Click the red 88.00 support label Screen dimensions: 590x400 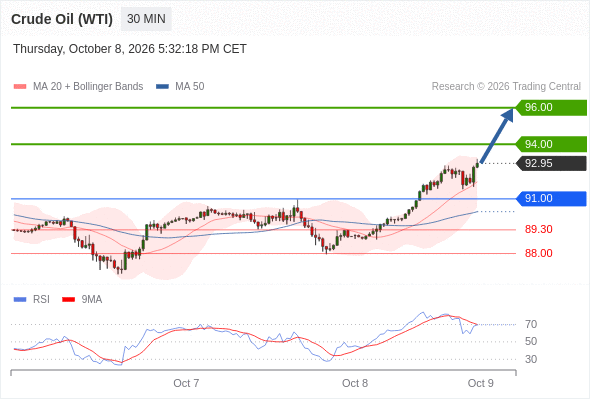tap(539, 253)
